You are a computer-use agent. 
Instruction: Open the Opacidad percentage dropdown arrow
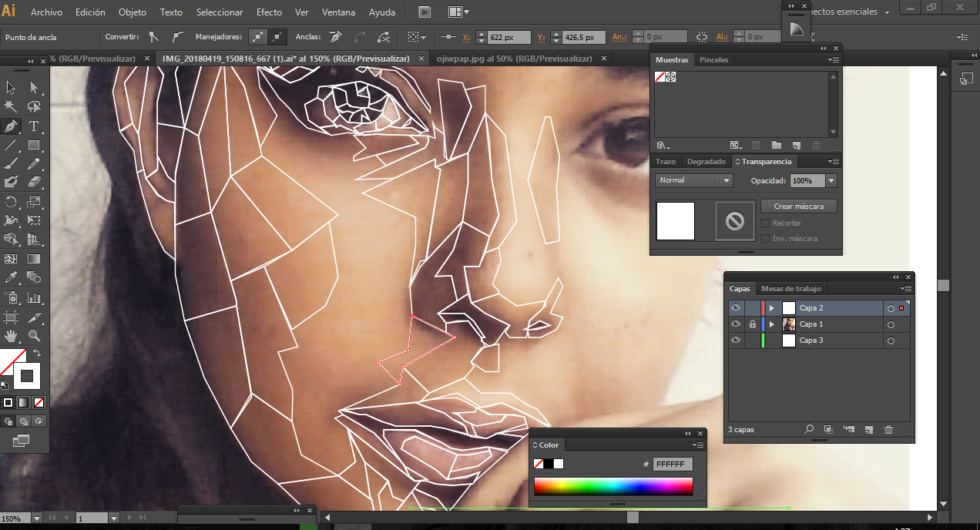(831, 180)
